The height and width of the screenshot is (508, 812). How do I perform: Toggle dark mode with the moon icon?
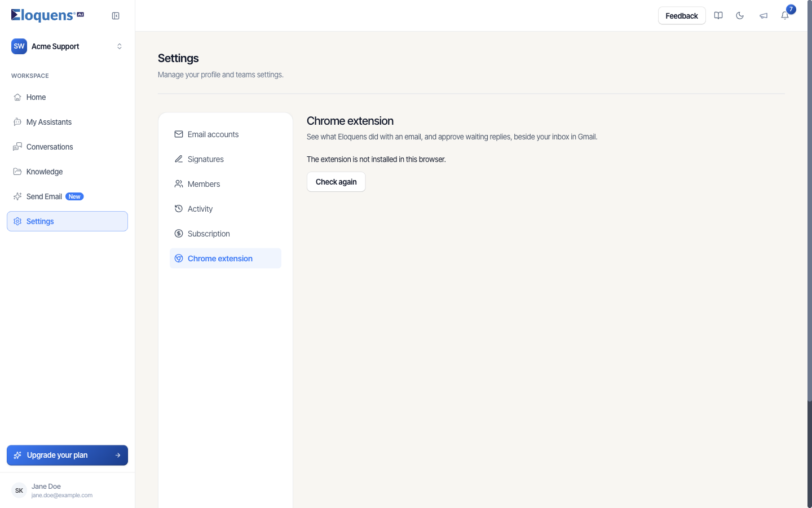coord(740,16)
